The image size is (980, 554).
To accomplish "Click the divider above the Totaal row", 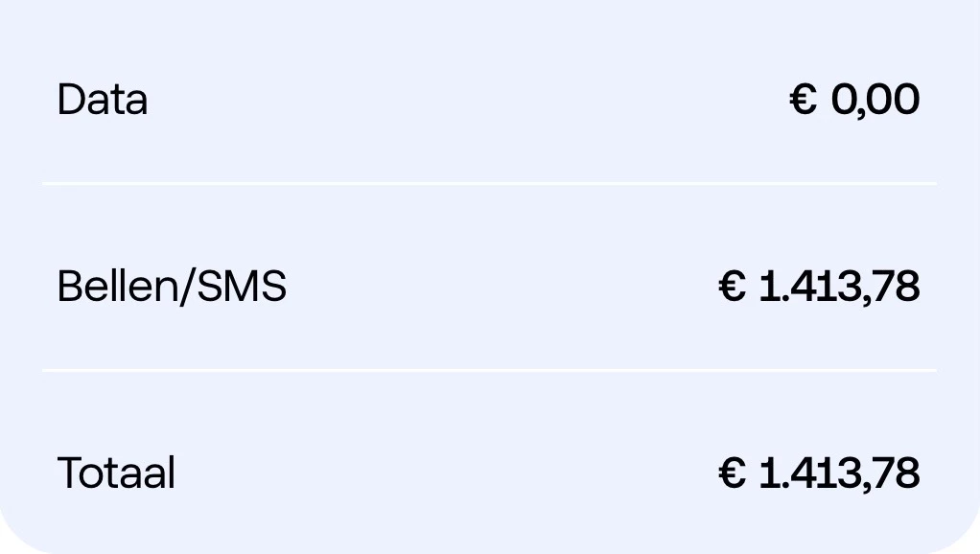I will [489, 370].
